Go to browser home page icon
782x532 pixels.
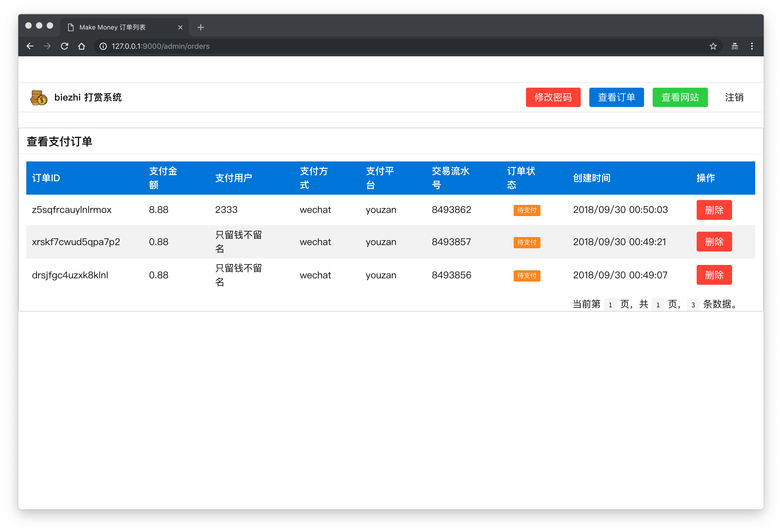point(81,46)
